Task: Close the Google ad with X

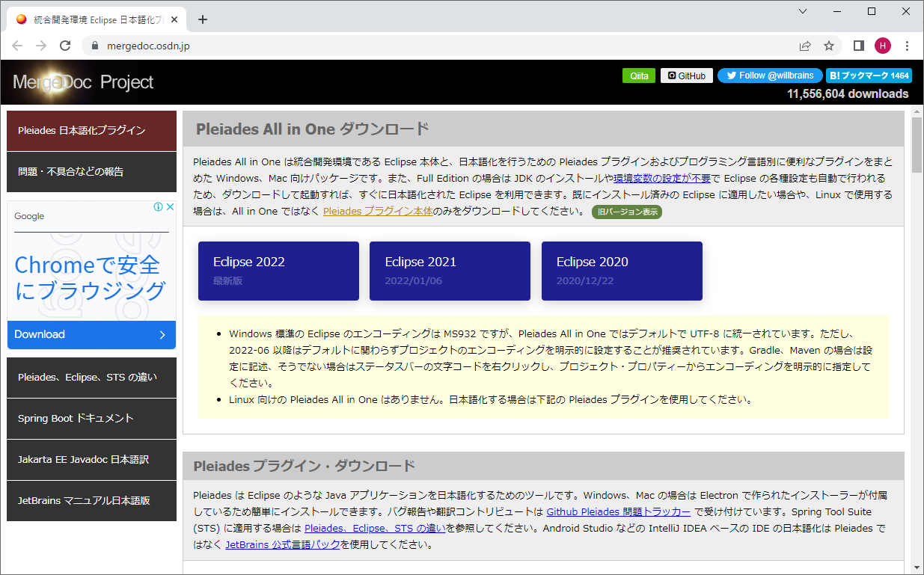Action: pyautogui.click(x=170, y=207)
